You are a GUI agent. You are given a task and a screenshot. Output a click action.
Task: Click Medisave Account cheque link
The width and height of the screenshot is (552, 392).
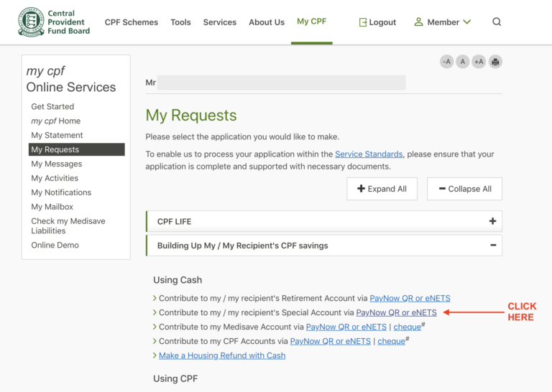click(x=408, y=327)
